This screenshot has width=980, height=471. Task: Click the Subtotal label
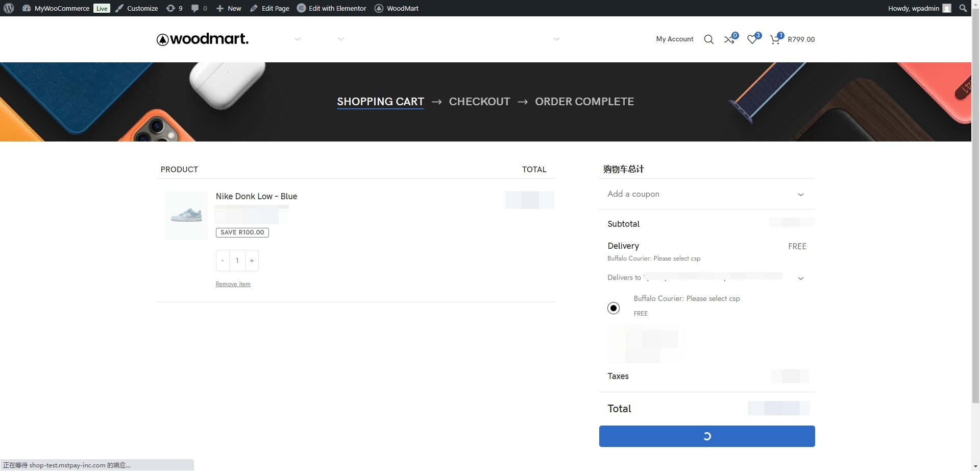click(623, 224)
